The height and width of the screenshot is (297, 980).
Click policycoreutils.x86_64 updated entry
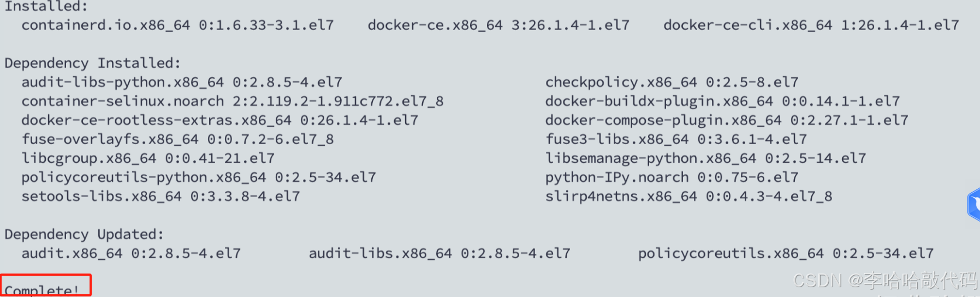coord(786,254)
